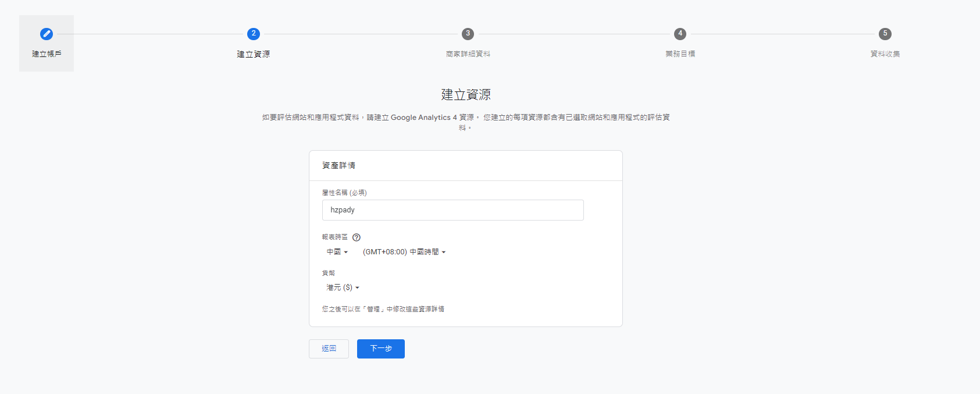980x394 pixels.
Task: Go to the 資料收集 step label
Action: 885,54
